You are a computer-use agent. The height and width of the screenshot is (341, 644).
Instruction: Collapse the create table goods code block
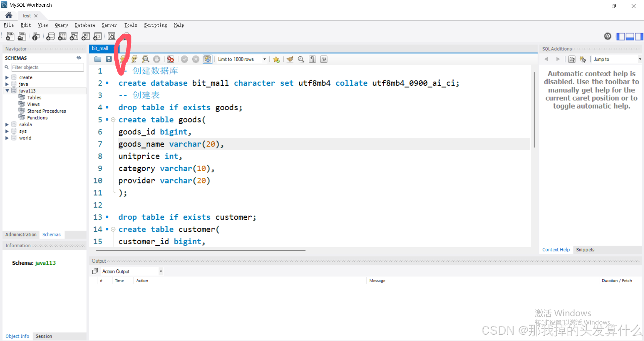click(113, 120)
